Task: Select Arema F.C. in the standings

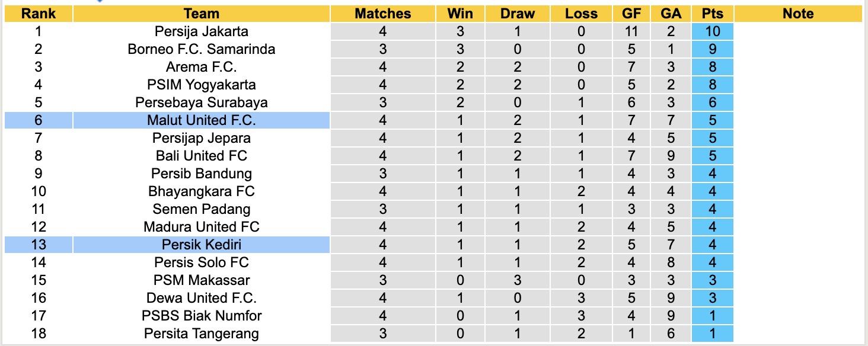Action: (x=202, y=67)
